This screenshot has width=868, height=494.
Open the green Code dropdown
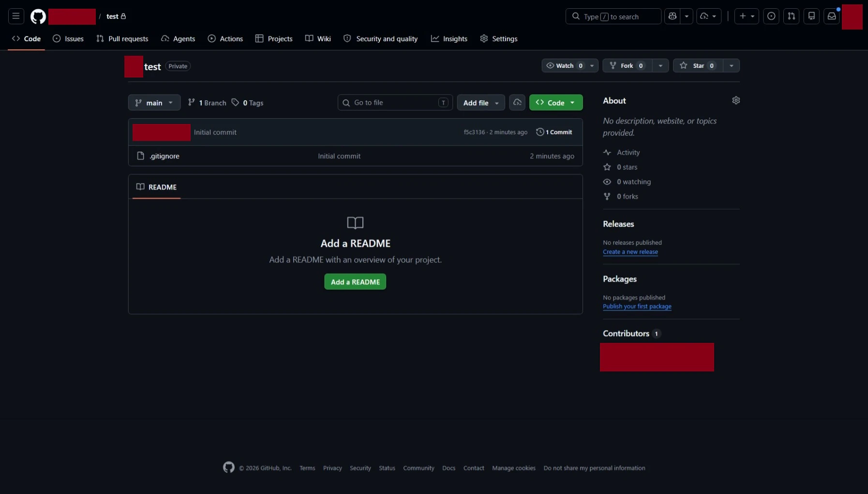[556, 103]
